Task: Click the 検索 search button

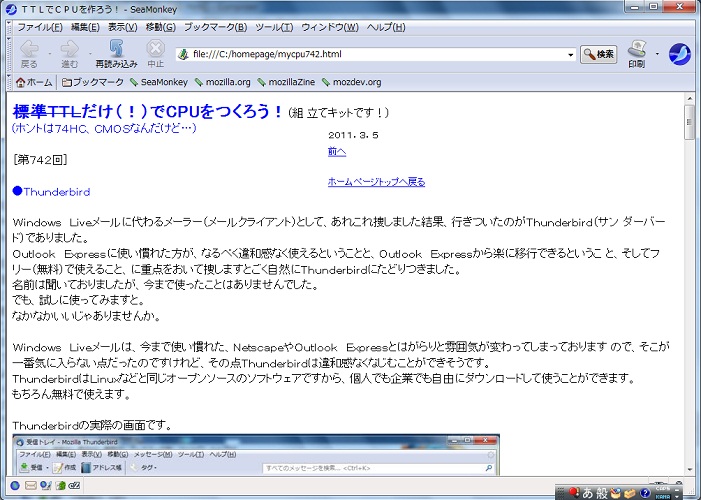Action: pyautogui.click(x=599, y=54)
